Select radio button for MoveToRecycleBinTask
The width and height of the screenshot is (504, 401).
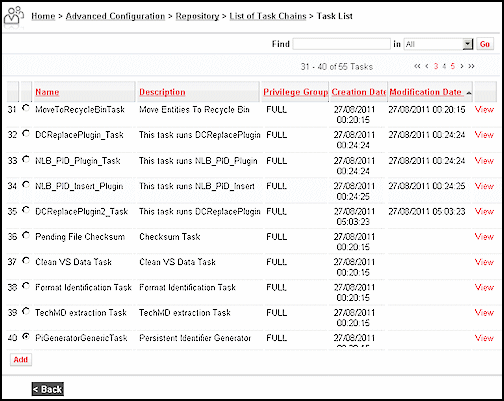26,108
